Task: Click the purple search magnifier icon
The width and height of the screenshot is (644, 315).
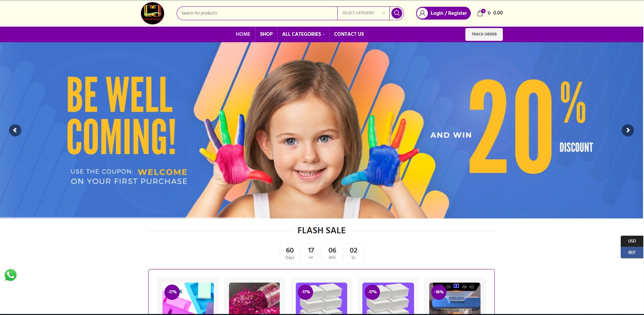Action: point(396,13)
